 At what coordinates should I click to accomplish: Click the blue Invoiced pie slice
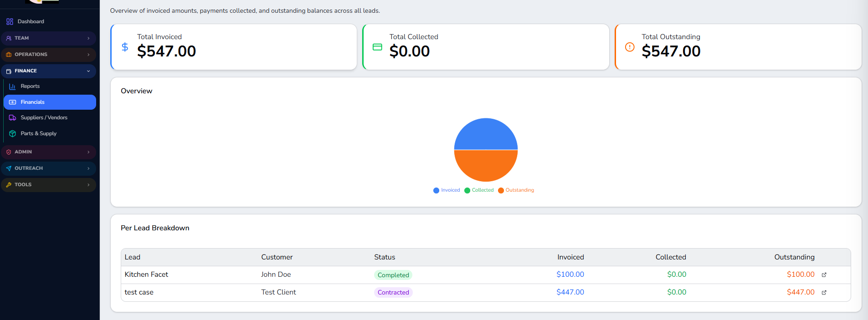(486, 133)
